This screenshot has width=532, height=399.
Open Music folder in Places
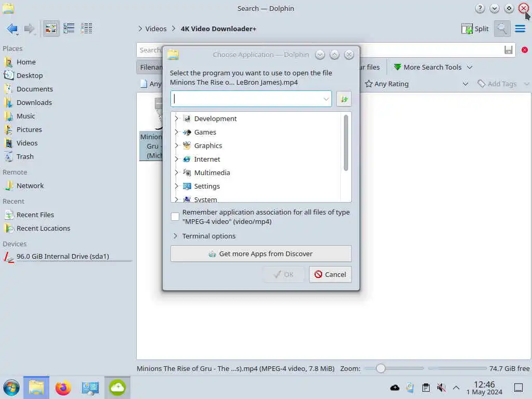pyautogui.click(x=26, y=116)
